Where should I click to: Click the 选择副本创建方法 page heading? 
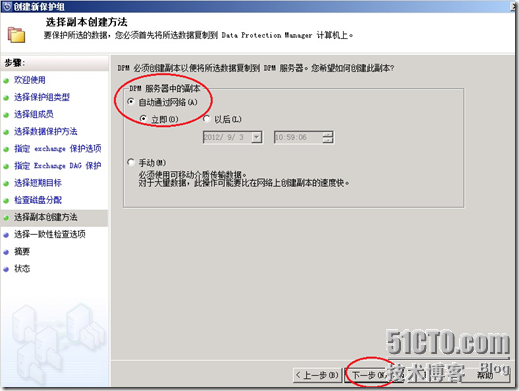pos(86,22)
